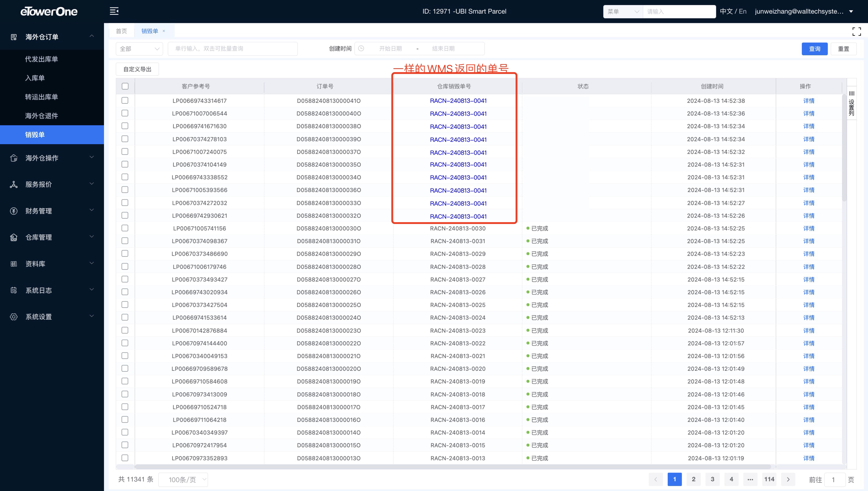Open the user account dropdown arrow
868x491 pixels.
(851, 12)
